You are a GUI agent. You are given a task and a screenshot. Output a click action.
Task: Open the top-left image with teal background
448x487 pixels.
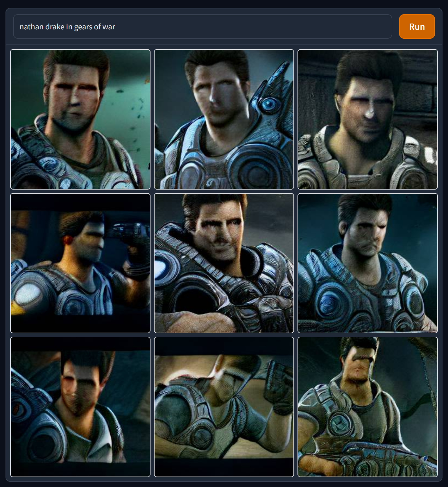click(x=80, y=119)
